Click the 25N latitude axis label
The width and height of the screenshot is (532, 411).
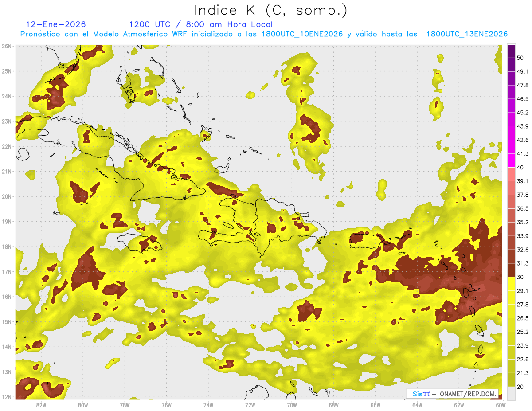pos(7,71)
